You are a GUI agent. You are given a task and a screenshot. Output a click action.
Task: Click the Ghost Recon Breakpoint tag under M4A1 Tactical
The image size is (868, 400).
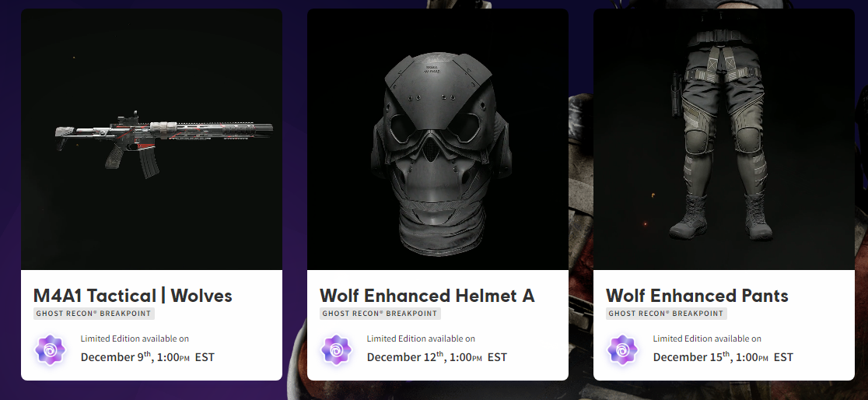(94, 314)
